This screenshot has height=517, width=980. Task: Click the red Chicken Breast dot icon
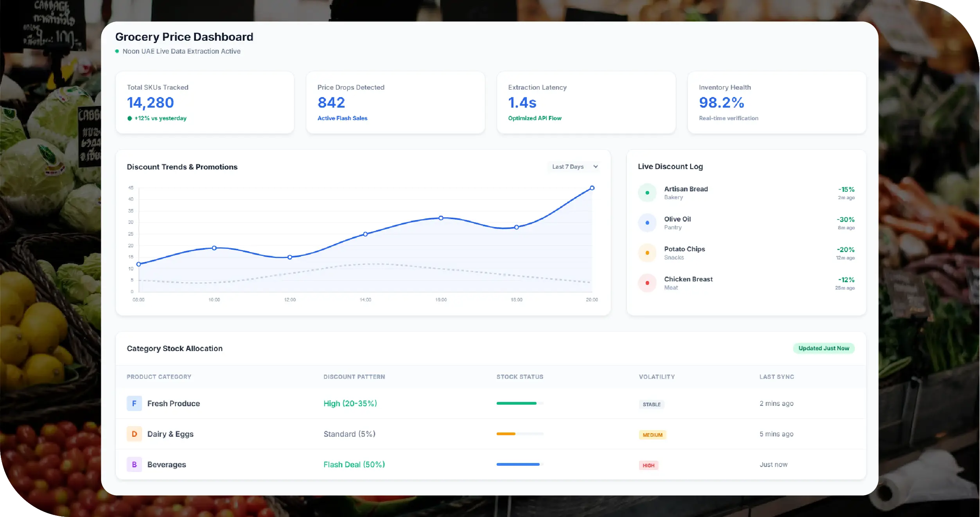point(647,283)
